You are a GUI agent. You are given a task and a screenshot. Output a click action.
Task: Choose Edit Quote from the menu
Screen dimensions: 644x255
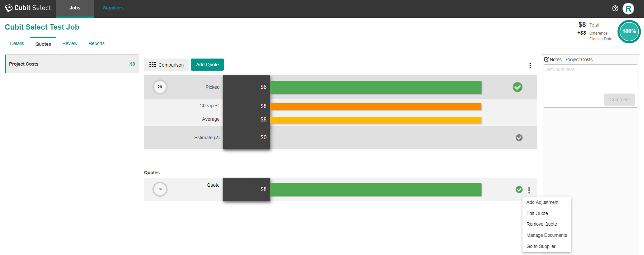(547, 213)
